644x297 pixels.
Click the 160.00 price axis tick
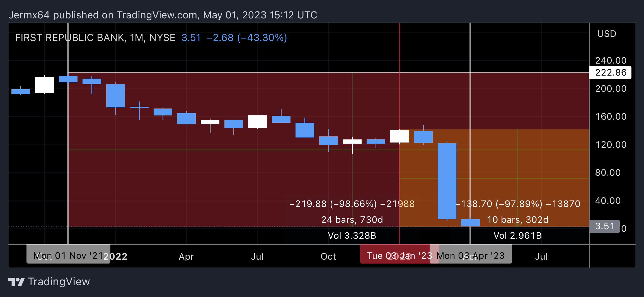611,117
